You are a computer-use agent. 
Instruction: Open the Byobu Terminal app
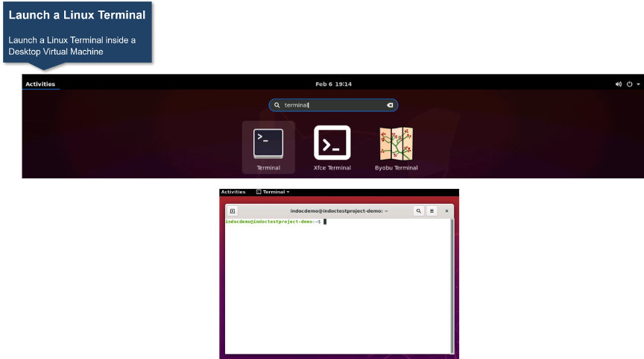click(x=396, y=144)
